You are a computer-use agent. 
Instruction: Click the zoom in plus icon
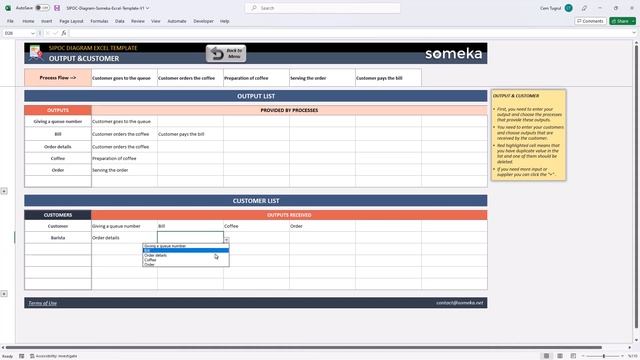[623, 356]
